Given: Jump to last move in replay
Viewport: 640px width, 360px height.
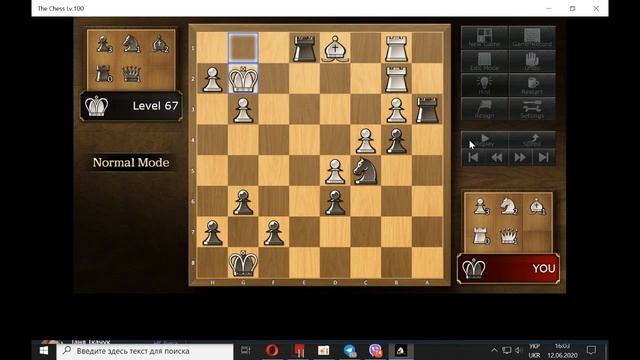Looking at the screenshot, I should 544,158.
